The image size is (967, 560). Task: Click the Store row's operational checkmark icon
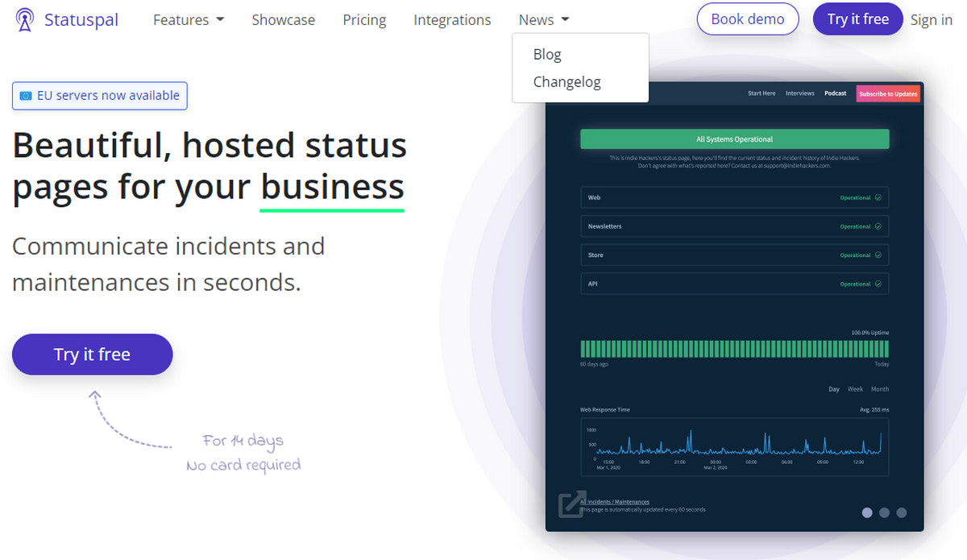pyautogui.click(x=879, y=255)
